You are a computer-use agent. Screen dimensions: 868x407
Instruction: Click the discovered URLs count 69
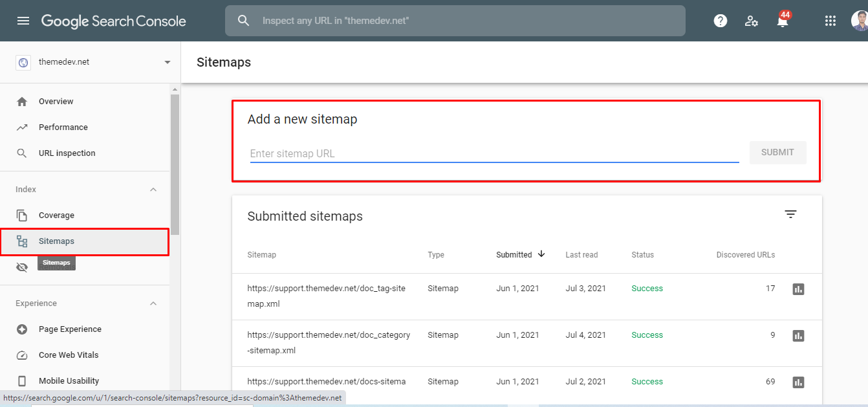click(770, 382)
